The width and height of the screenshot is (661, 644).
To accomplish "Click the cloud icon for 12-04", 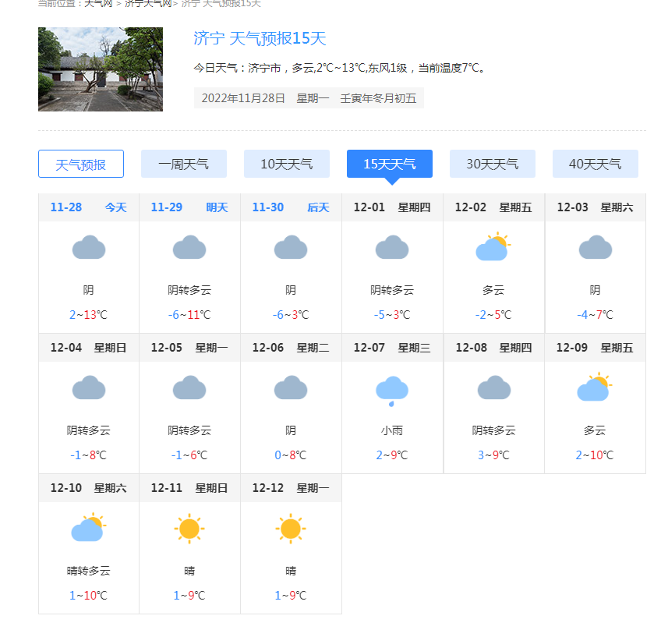I will tap(89, 387).
